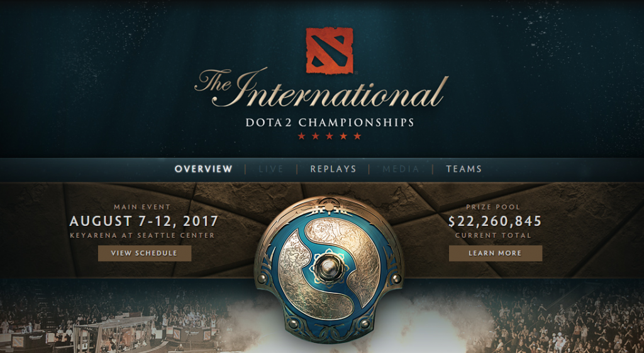The image size is (644, 353).
Task: Click KeyArena at Seattle Center text
Action: pyautogui.click(x=142, y=236)
